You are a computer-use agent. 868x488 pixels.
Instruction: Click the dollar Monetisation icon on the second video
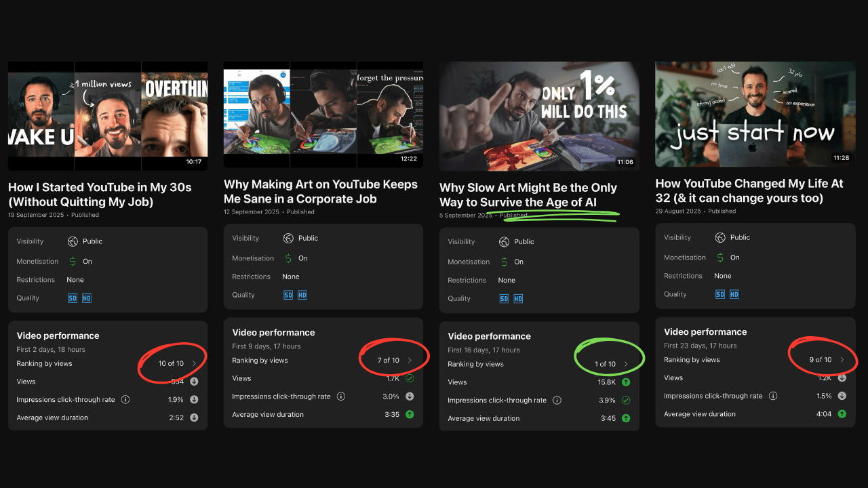click(x=288, y=258)
